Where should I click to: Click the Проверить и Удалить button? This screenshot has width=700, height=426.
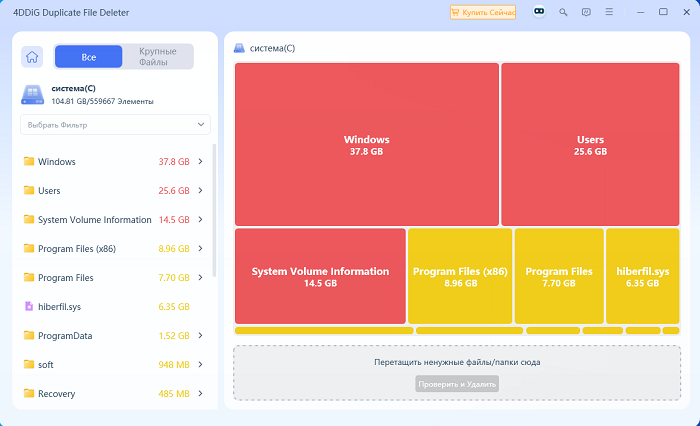pos(457,384)
